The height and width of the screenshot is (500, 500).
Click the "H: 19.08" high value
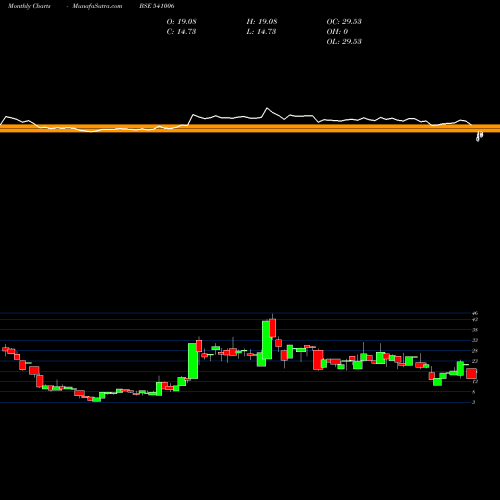tap(262, 22)
